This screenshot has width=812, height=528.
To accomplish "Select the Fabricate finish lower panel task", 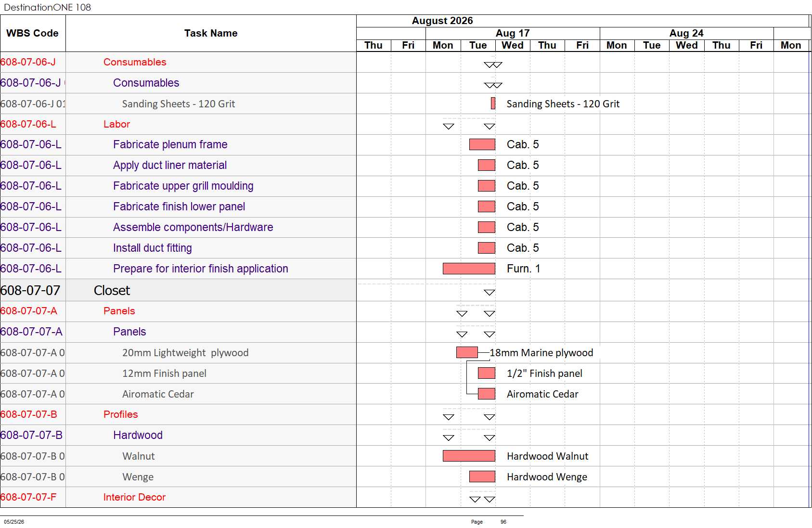I will (179, 206).
